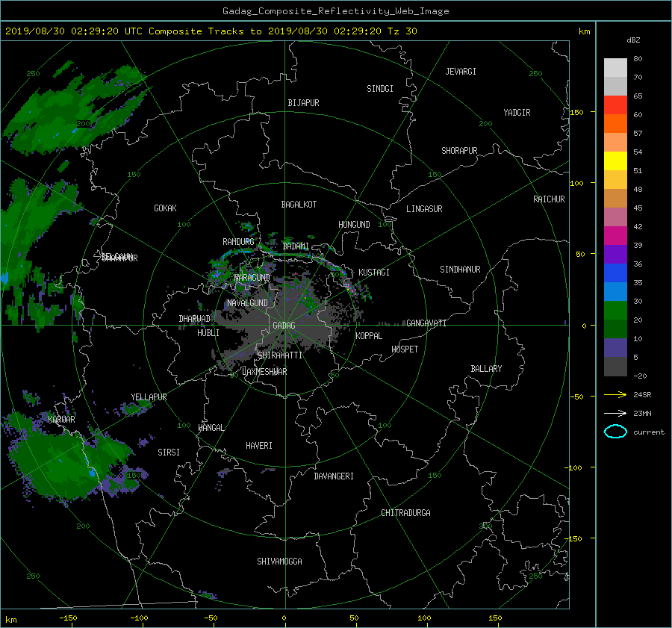Click the cyan current ellipse legend icon
Viewport: 672px width, 628px height.
pyautogui.click(x=615, y=432)
